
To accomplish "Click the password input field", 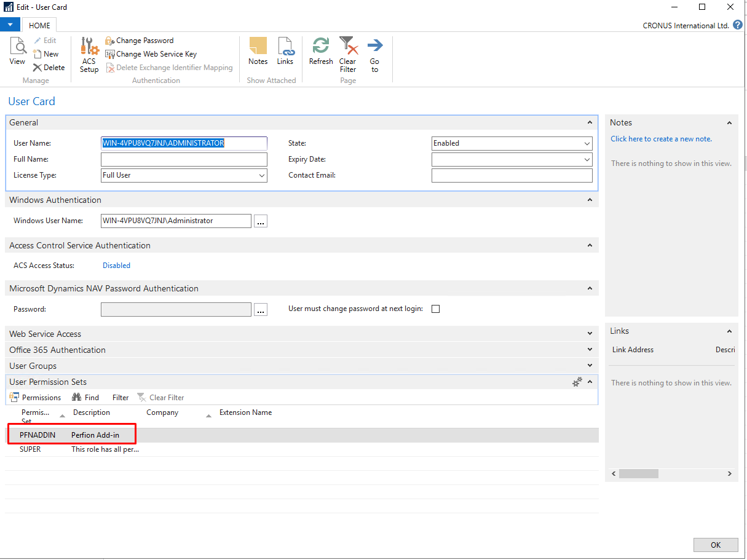I will (176, 309).
